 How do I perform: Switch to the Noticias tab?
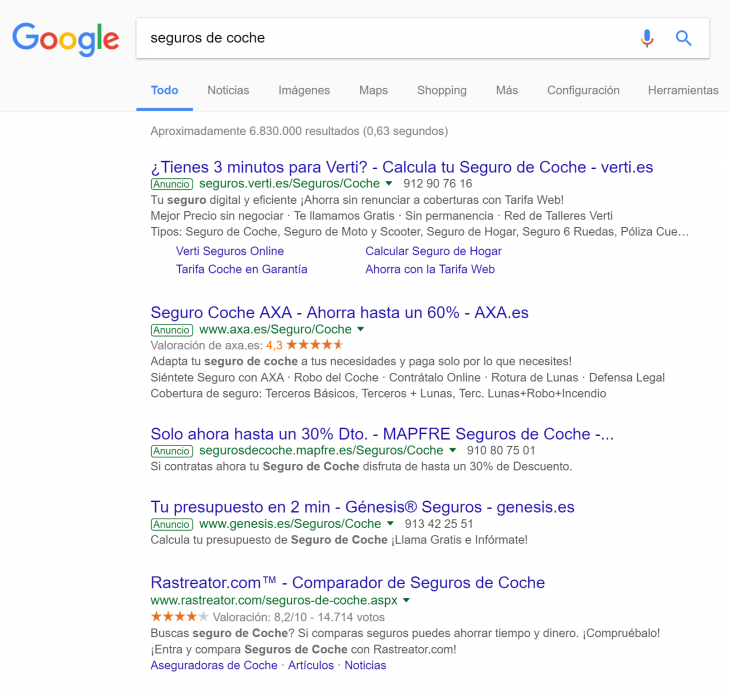pyautogui.click(x=228, y=90)
